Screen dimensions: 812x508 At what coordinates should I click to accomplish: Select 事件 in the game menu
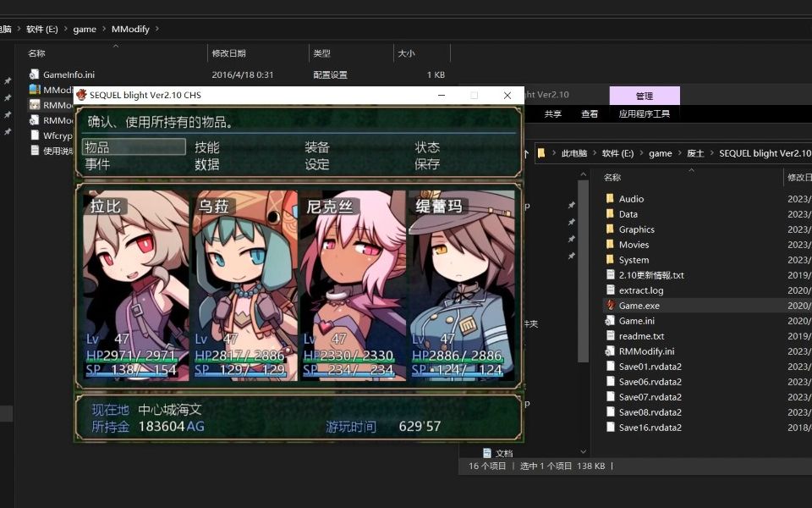point(97,164)
